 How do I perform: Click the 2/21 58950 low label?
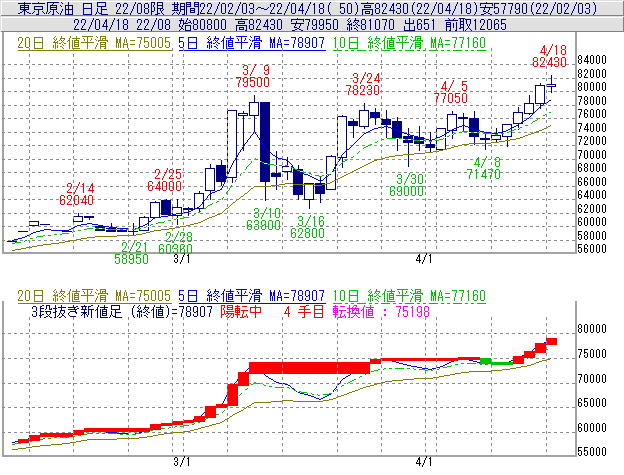click(131, 253)
